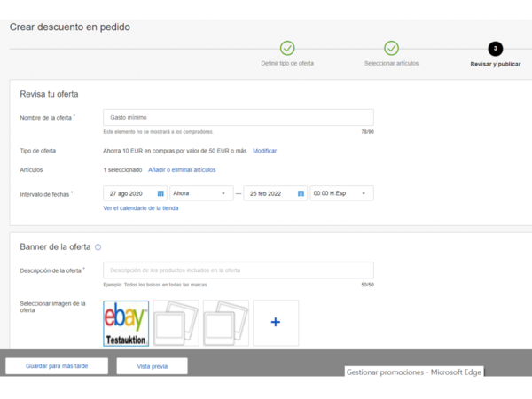Screen dimensions: 532x399
Task: Click the '78/90' character counter
Action: click(x=367, y=132)
